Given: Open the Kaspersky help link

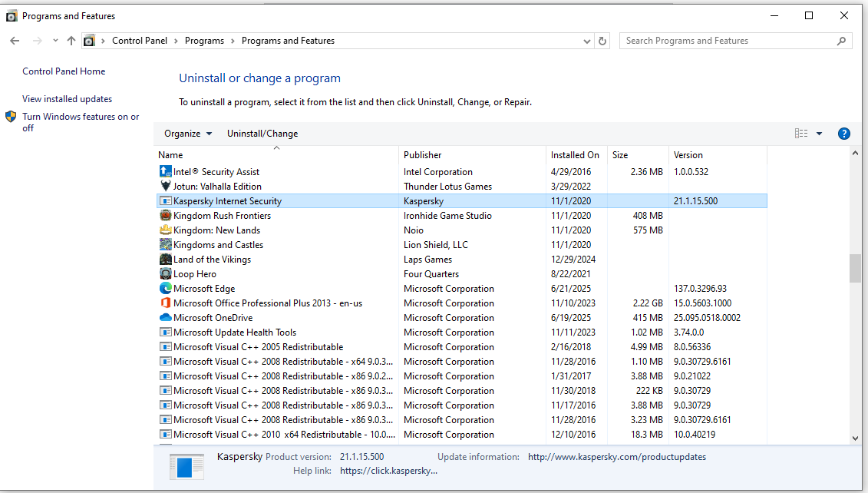Looking at the screenshot, I should click(x=388, y=471).
